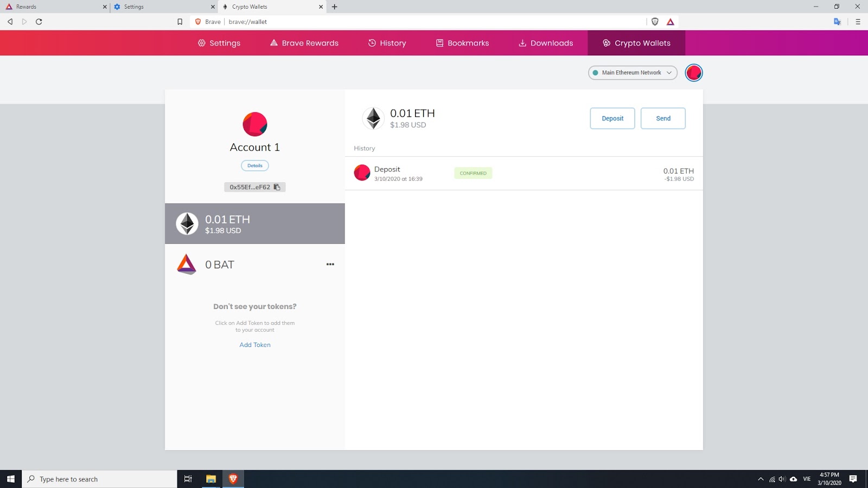The width and height of the screenshot is (868, 488).
Task: Copy the 0x55Ef wallet address
Action: [277, 187]
